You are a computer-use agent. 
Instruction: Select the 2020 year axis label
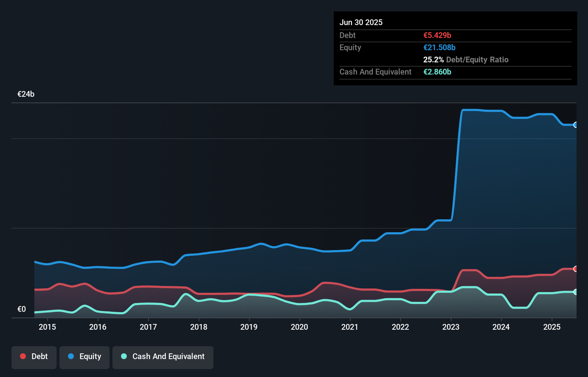tap(300, 327)
